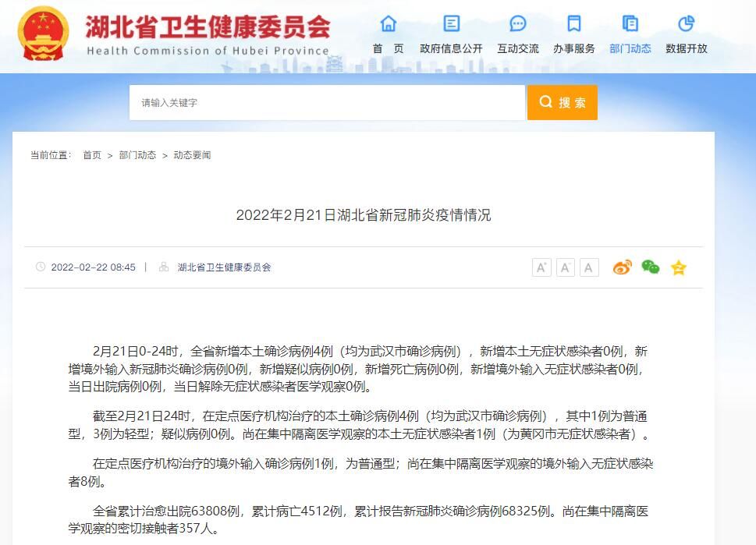Increase font size with the A+ button
Viewport: 756px width, 545px height.
[x=541, y=268]
